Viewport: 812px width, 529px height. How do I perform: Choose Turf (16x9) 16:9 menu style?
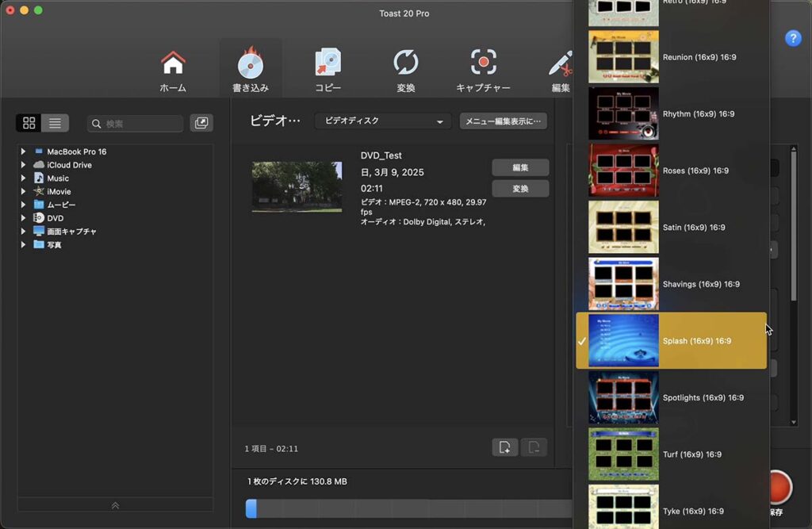pyautogui.click(x=671, y=454)
